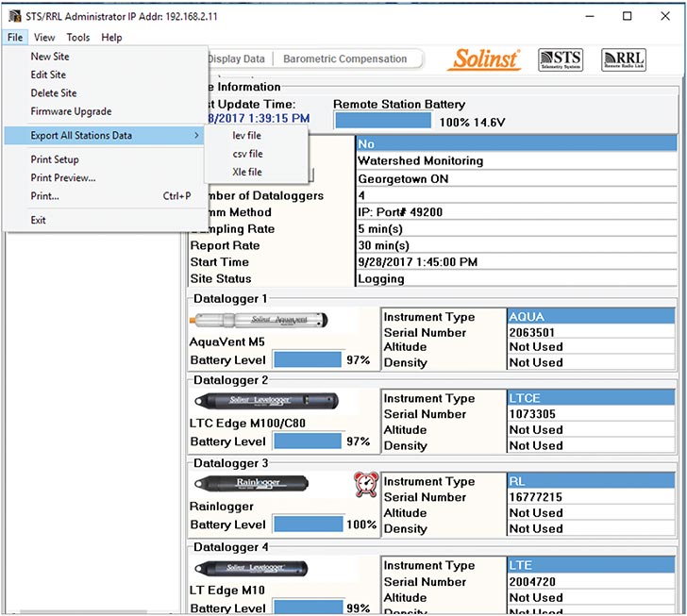Screen dimensions: 687x616
Task: Choose Print... menu entry
Action: (x=105, y=196)
